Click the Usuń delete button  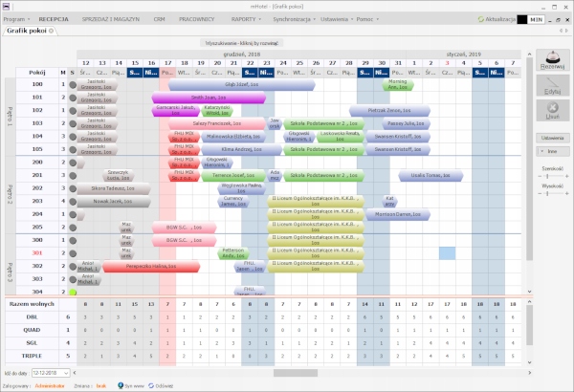click(x=552, y=111)
